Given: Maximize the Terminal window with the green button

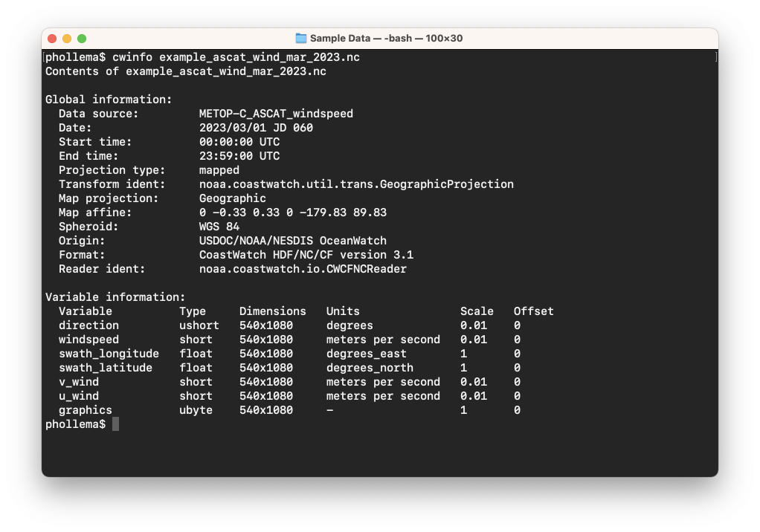Looking at the screenshot, I should click(82, 39).
